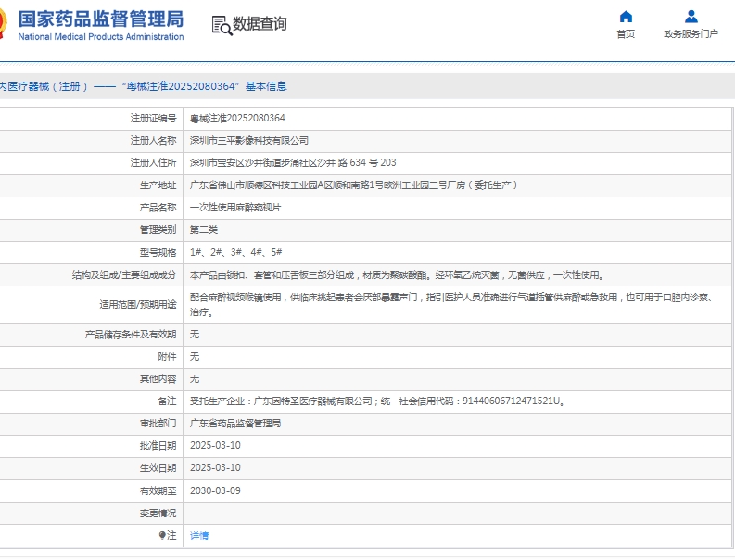Click the National Medical Products Administration subtitle
The image size is (735, 560).
pos(101,36)
